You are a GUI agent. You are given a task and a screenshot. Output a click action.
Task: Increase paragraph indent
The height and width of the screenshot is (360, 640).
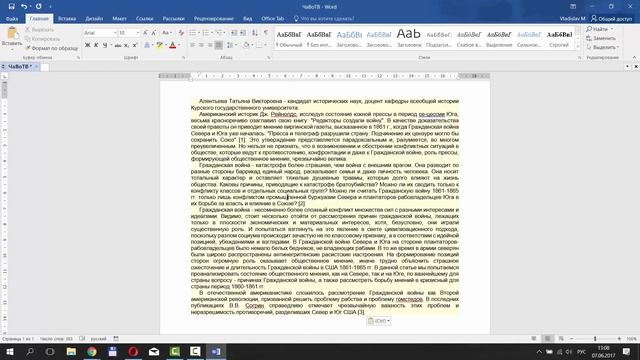[243, 33]
